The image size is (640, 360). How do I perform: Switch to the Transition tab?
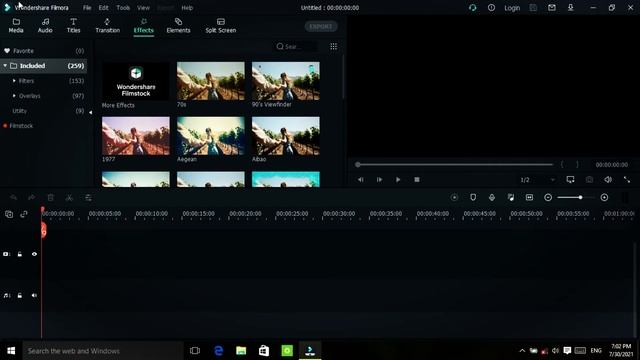tap(107, 25)
